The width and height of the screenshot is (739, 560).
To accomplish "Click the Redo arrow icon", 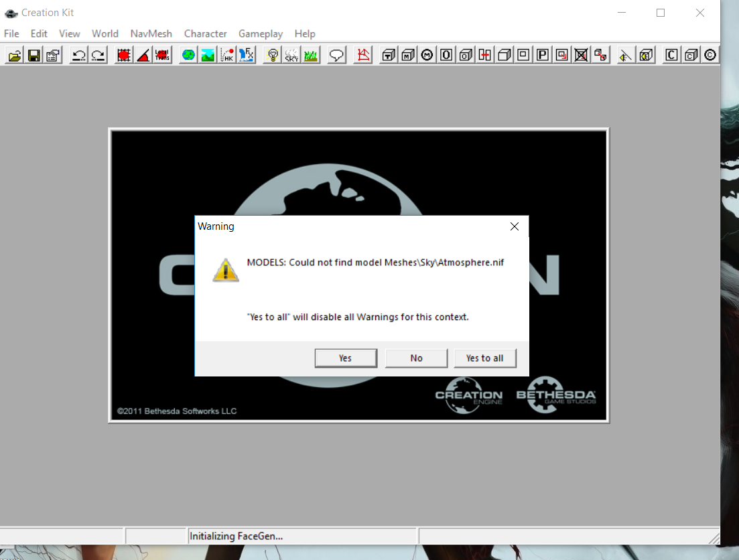I will click(98, 55).
